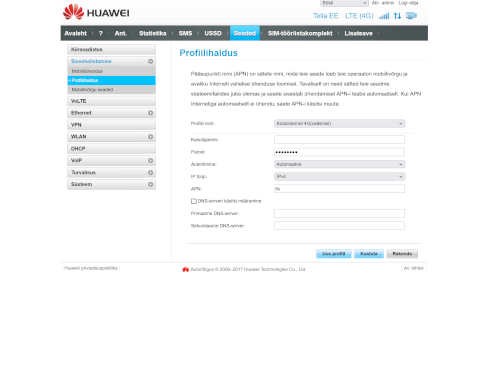Click the Profiilihaldus page heading
This screenshot has width=500, height=366.
[x=208, y=53]
